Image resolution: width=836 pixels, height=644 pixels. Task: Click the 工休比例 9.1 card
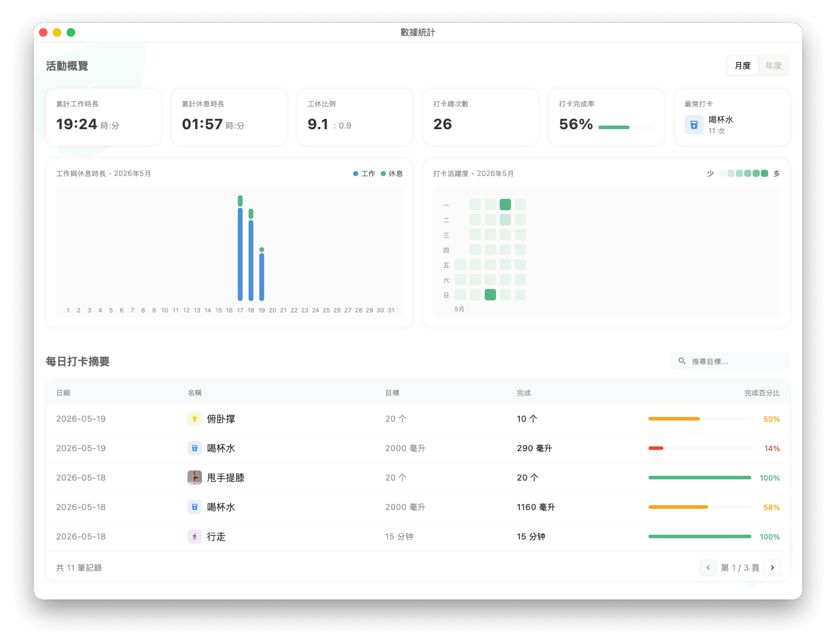point(355,117)
